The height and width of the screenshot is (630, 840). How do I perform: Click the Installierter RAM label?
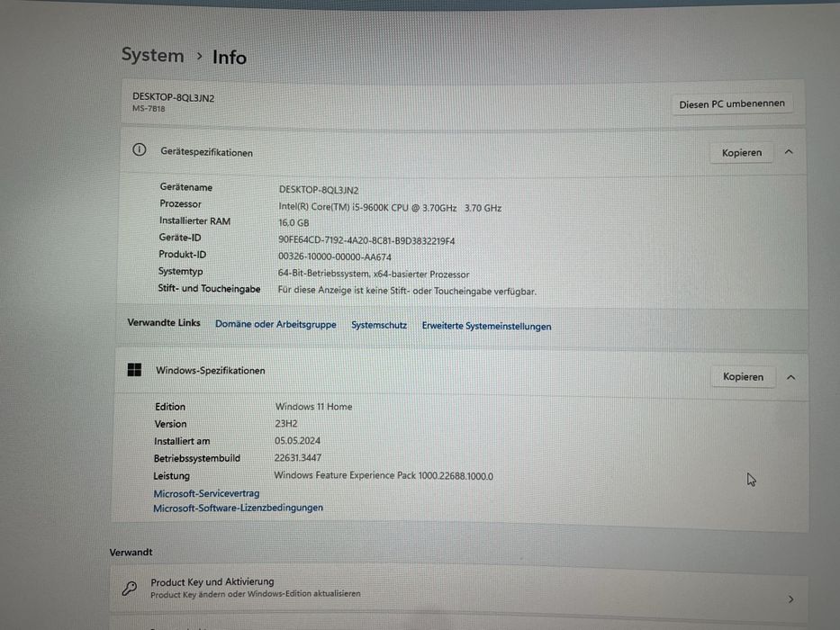coord(194,220)
